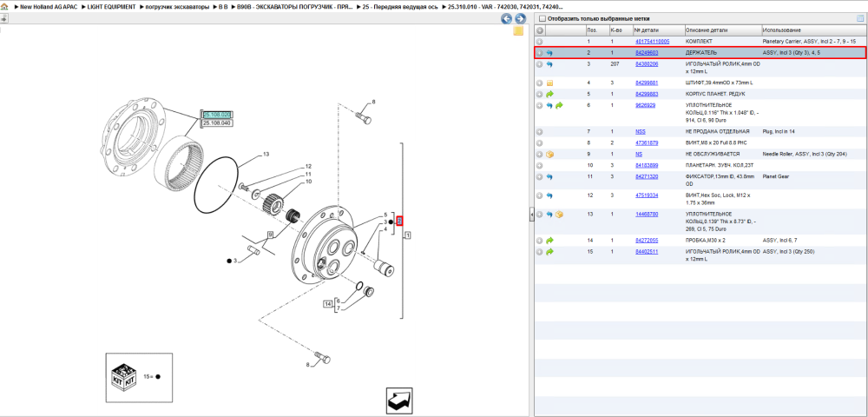Click the blue arrow icon on row 47519334
This screenshot has width=868, height=417.
pyautogui.click(x=549, y=195)
